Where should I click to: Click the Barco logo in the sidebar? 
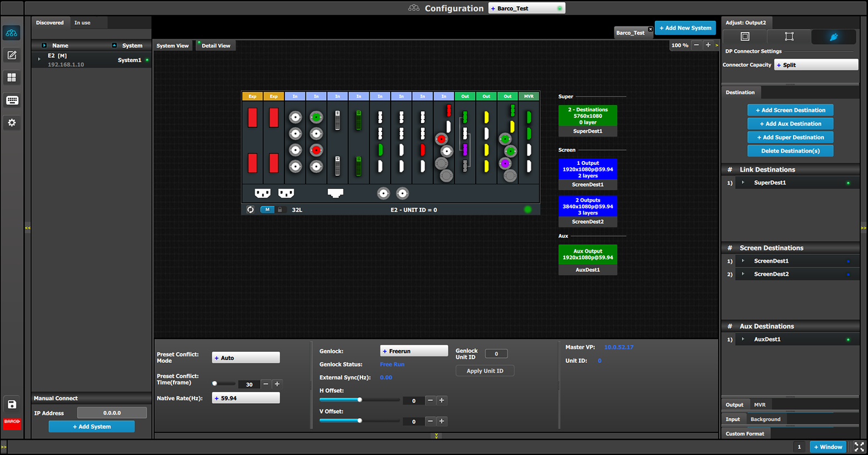pyautogui.click(x=12, y=423)
